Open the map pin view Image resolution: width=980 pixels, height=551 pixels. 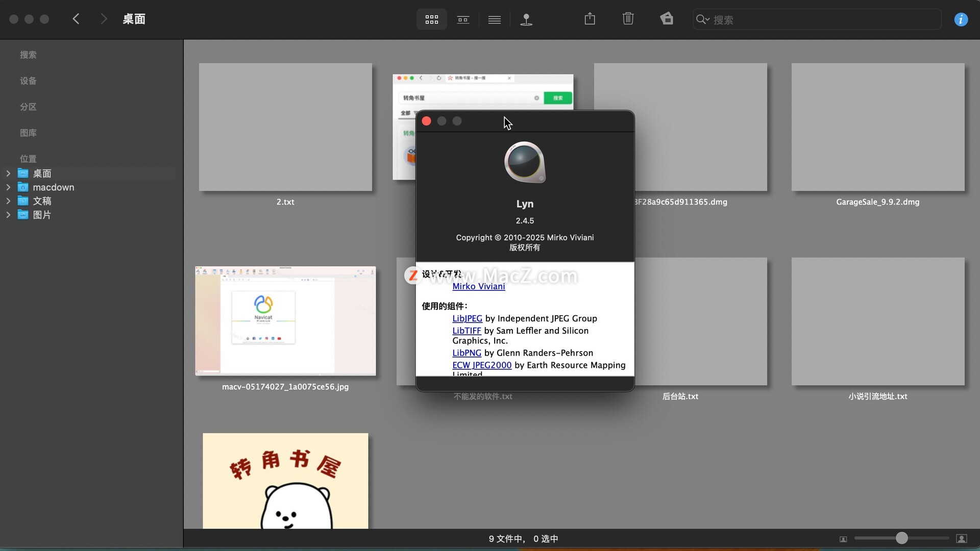point(526,19)
